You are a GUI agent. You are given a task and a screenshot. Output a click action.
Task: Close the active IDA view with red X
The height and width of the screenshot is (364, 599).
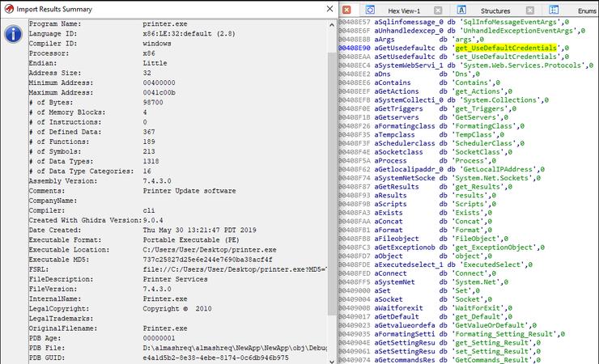tap(346, 10)
